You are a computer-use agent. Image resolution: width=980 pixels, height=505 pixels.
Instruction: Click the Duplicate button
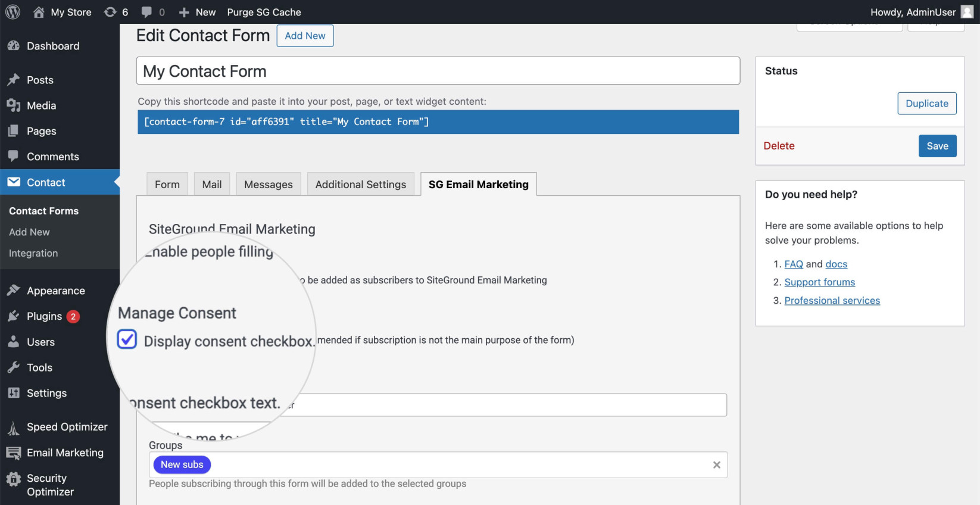[927, 104]
